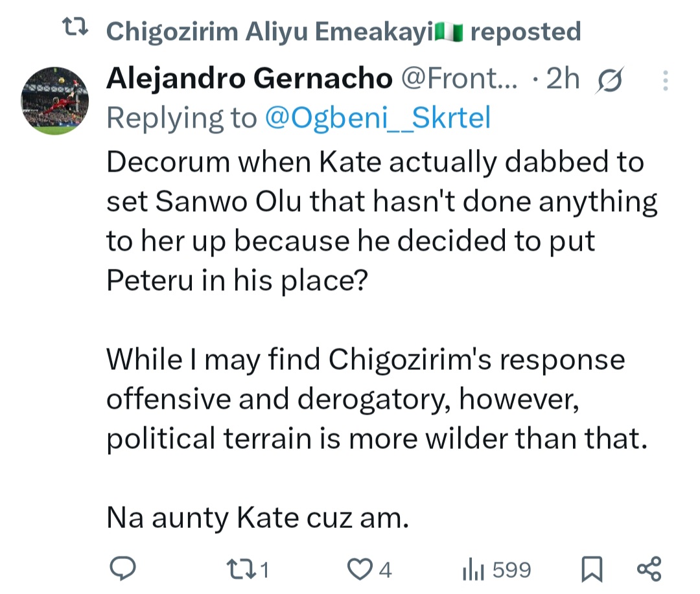Reply to Alejandro Gernacho's tweet
Viewport: 700px width, 594px height.
(122, 569)
